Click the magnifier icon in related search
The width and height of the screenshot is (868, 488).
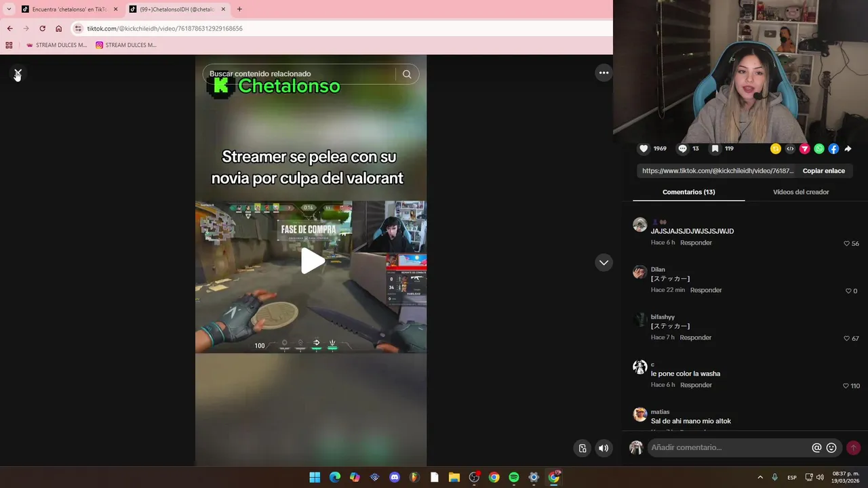[407, 75]
